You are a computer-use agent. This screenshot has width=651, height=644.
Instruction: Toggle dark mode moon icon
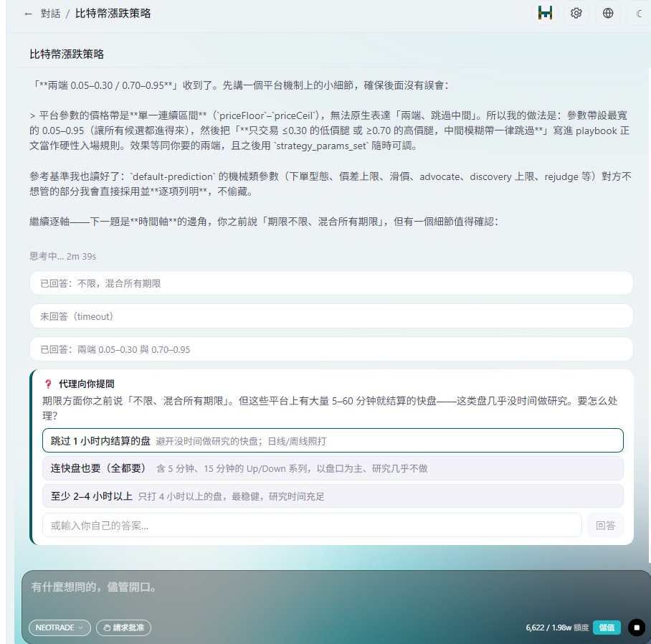coord(639,14)
